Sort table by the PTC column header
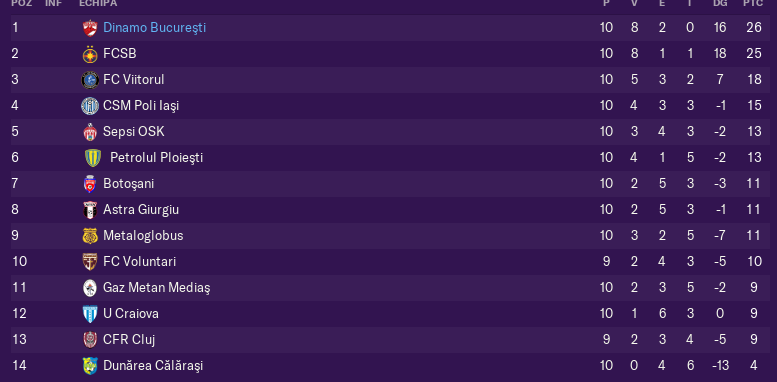Screen dimensions: 777x382 pos(753,3)
